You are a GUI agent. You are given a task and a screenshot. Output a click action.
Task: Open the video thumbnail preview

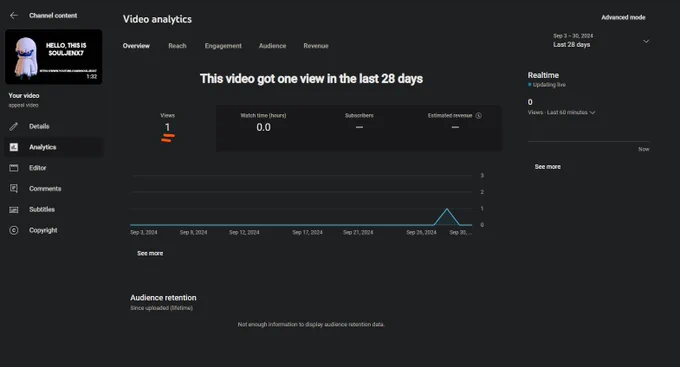(54, 57)
